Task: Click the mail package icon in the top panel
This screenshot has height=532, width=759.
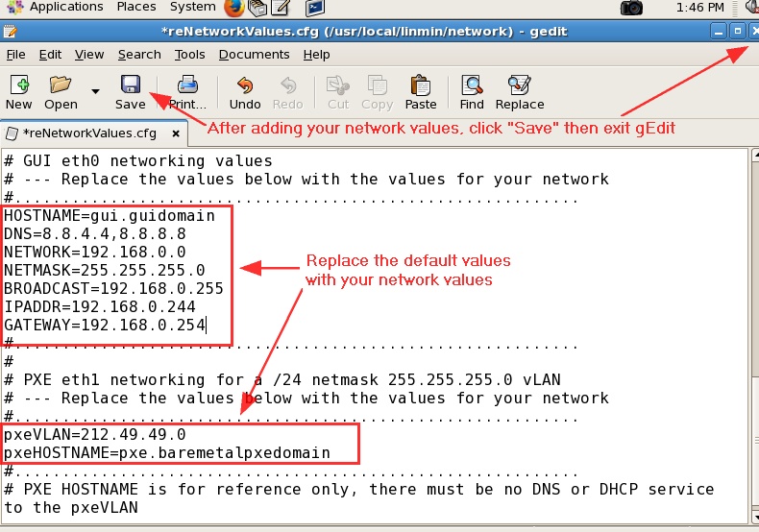Action: click(x=257, y=8)
